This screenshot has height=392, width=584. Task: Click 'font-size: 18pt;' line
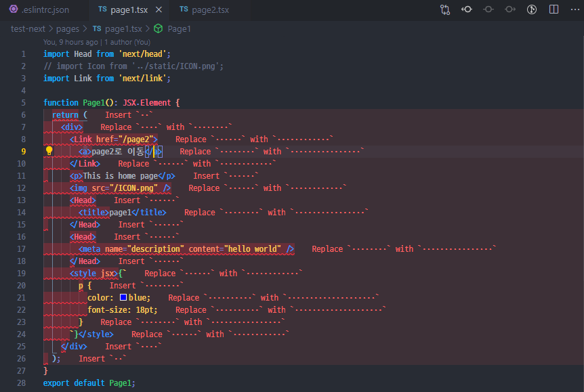pyautogui.click(x=123, y=309)
